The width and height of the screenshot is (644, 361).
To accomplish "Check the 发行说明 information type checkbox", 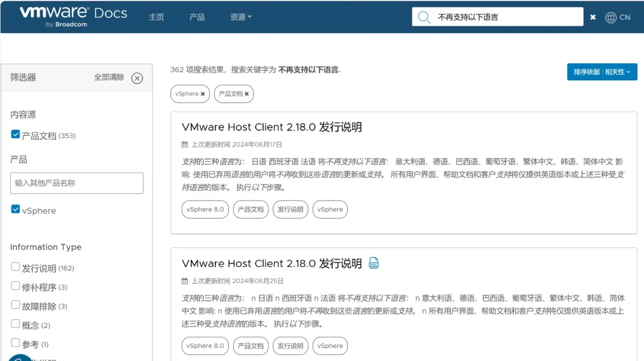I will click(16, 267).
